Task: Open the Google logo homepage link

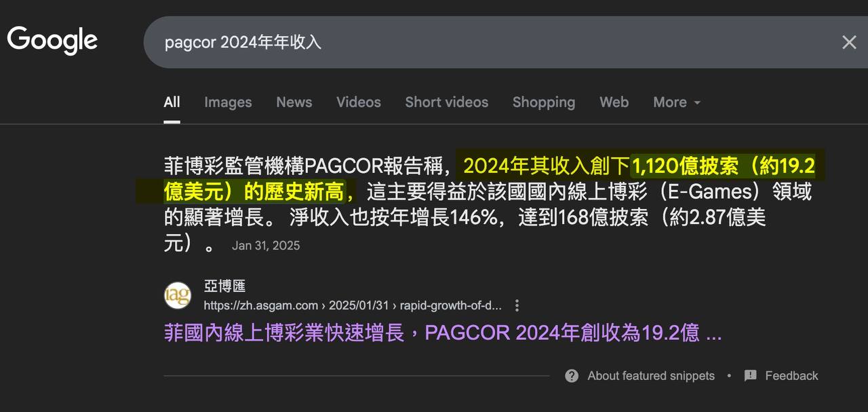Action: click(x=52, y=41)
